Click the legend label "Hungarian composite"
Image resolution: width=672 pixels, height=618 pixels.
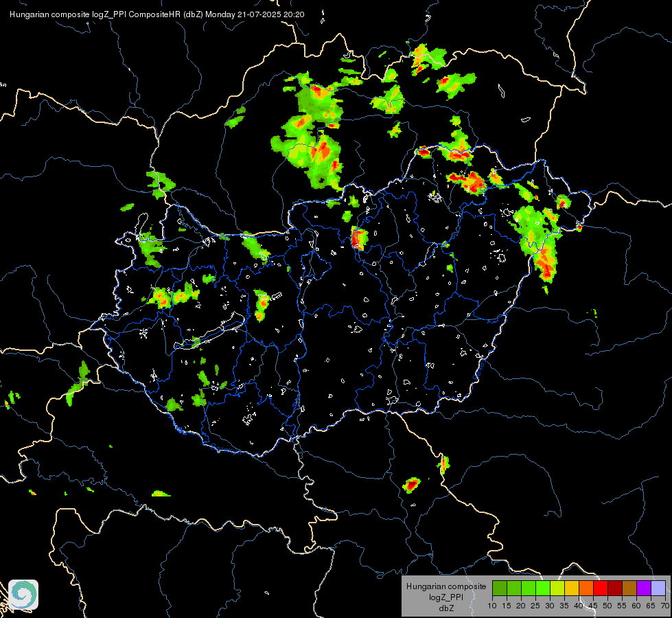pos(446,586)
